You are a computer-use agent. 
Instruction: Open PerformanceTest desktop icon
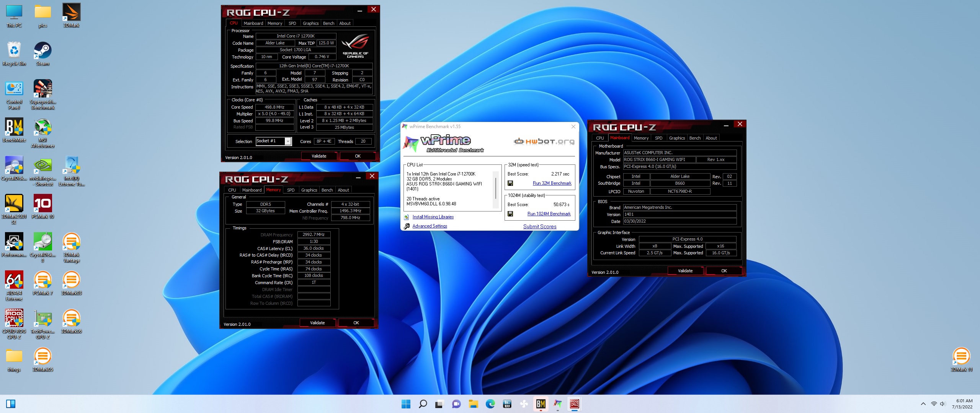pos(14,245)
